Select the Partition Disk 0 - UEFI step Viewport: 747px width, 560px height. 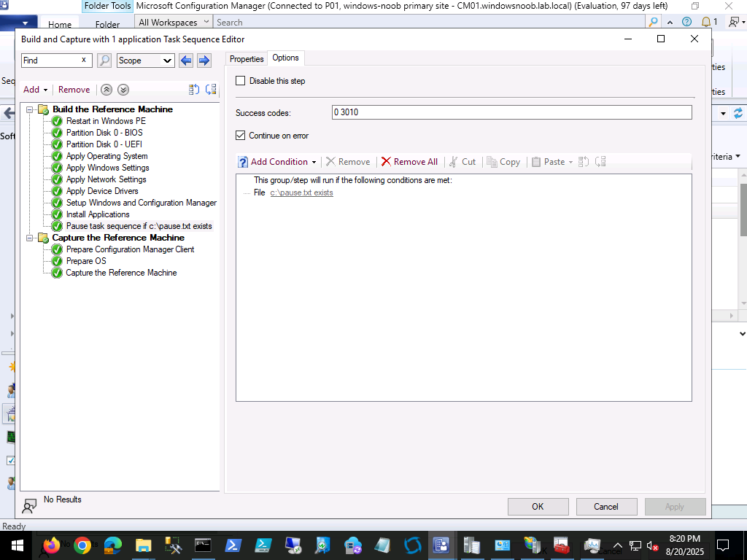pyautogui.click(x=104, y=144)
